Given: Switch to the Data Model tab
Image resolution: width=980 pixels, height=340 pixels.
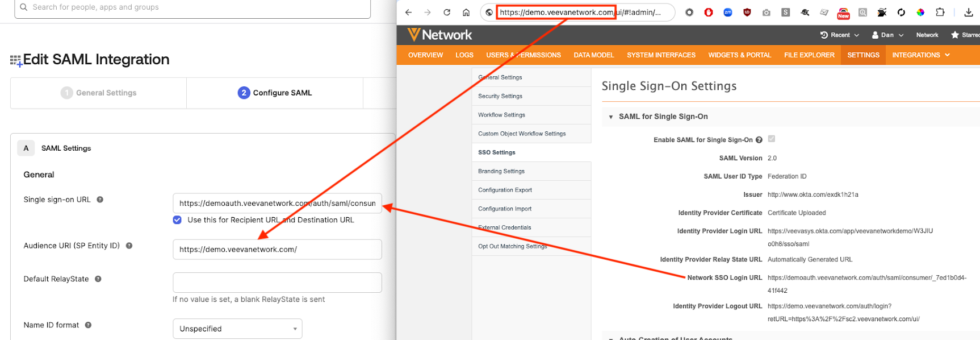Looking at the screenshot, I should click(593, 55).
